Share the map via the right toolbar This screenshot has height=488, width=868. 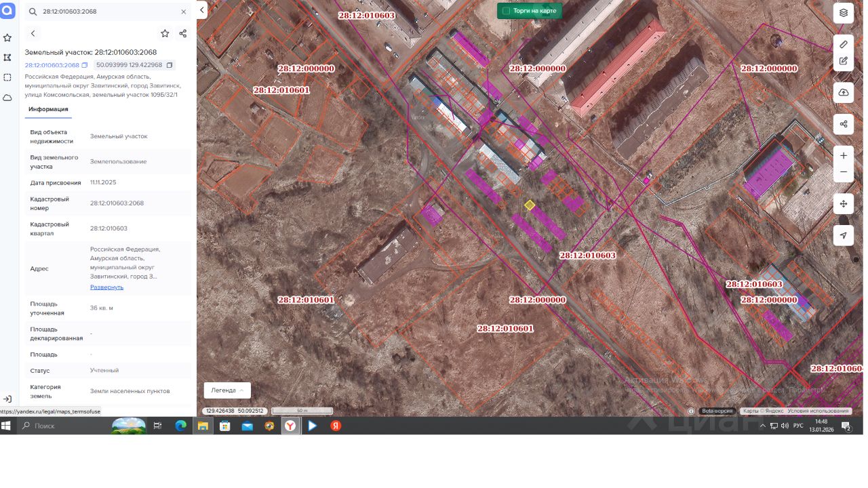tap(844, 124)
